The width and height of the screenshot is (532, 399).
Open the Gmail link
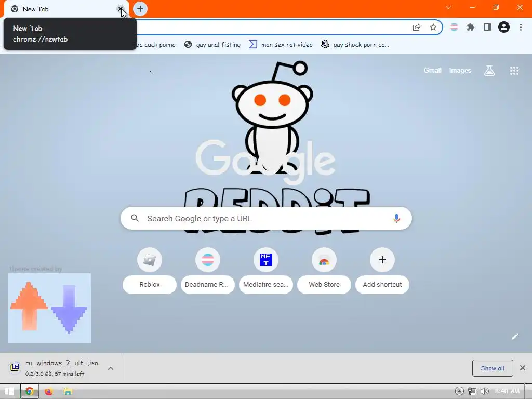pos(433,70)
